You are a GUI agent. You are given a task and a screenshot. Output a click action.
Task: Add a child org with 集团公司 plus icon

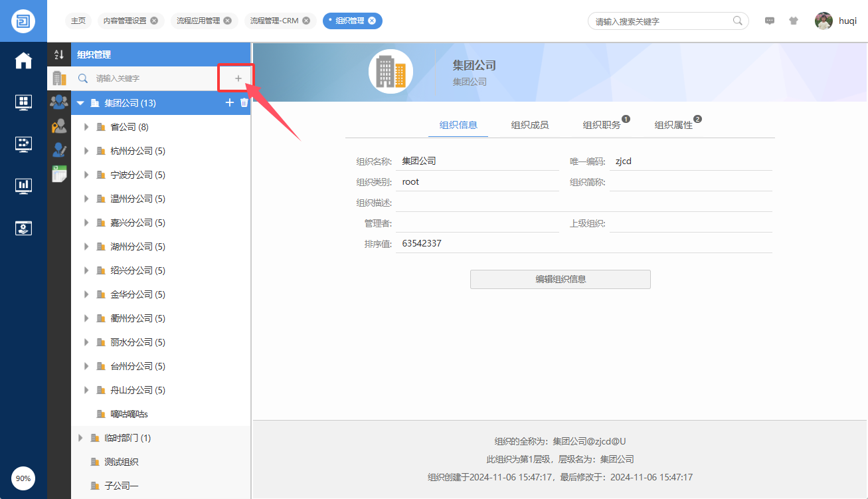coord(230,102)
